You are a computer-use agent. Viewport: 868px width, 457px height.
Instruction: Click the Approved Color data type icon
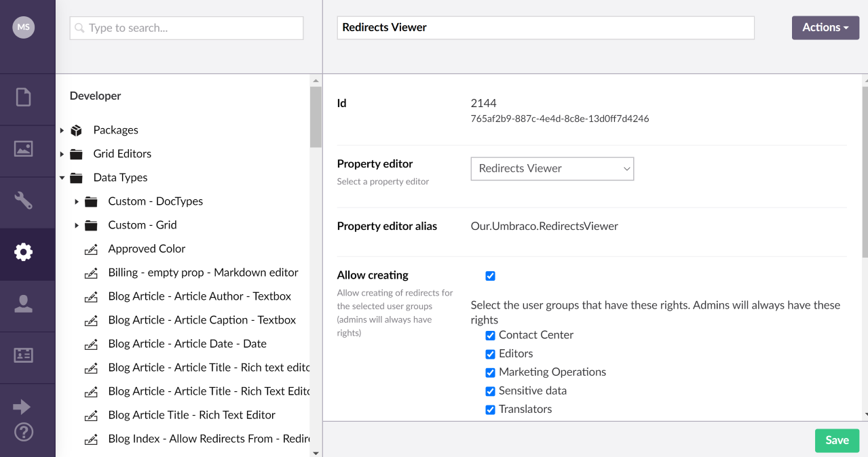click(91, 249)
